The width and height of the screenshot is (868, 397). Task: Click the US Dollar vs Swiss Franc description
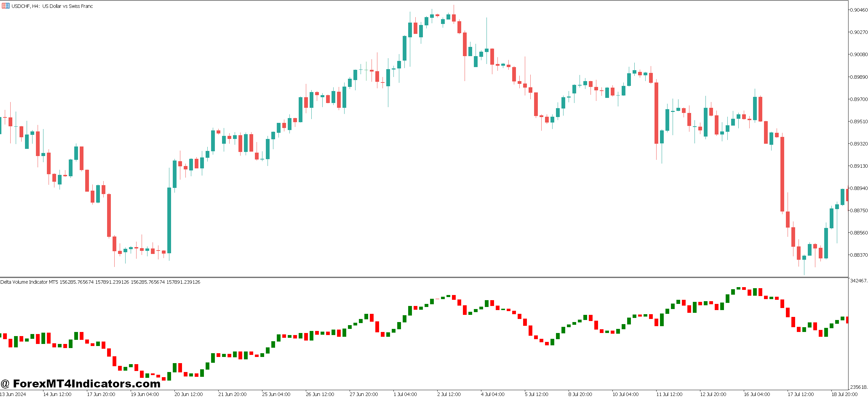pos(67,6)
